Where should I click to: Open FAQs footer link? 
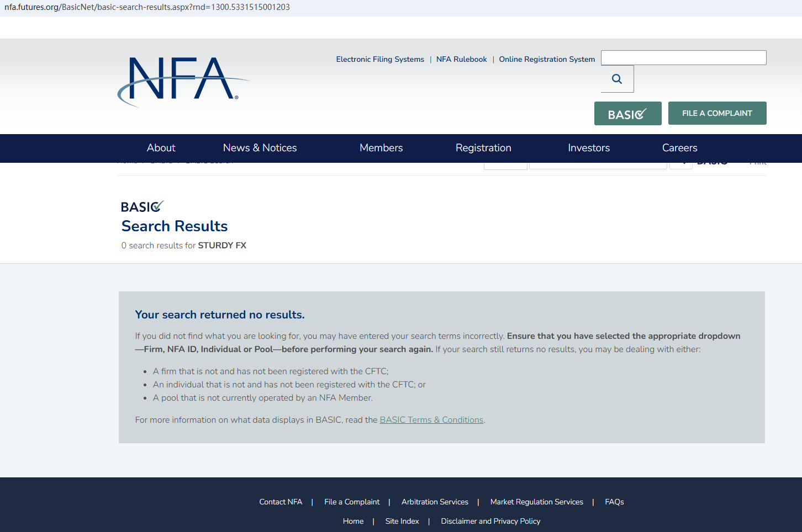click(x=614, y=502)
